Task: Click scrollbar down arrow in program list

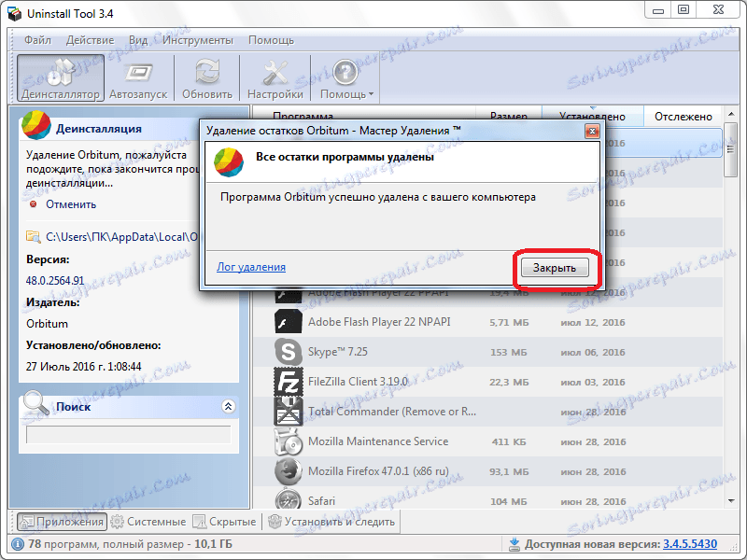Action: point(730,501)
